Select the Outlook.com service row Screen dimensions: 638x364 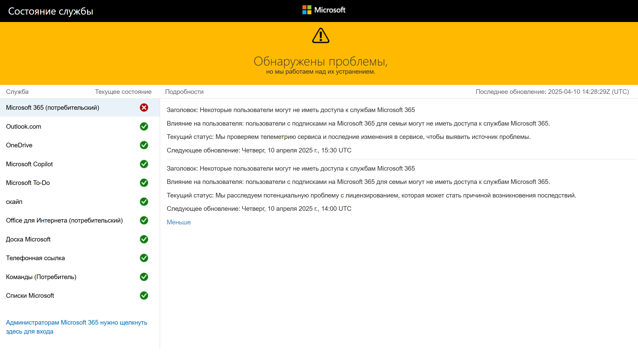(80, 126)
